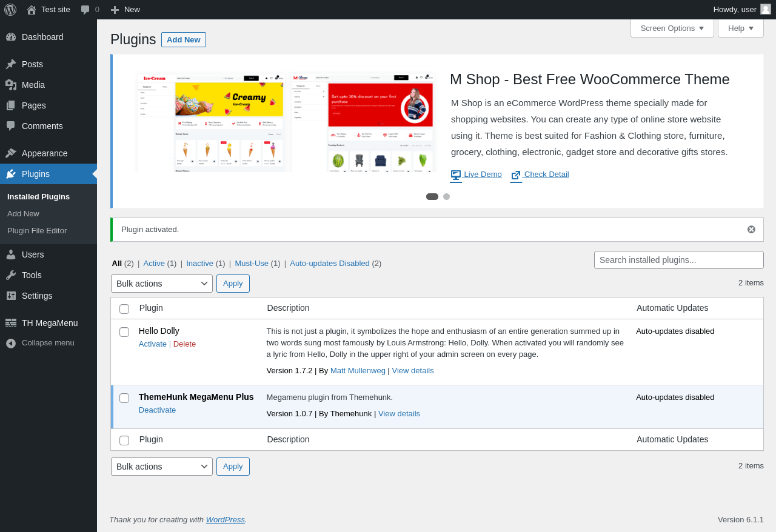Screen dimensions: 776x532
Task: Open Matt Mullenweg author link
Action: [x=358, y=370]
